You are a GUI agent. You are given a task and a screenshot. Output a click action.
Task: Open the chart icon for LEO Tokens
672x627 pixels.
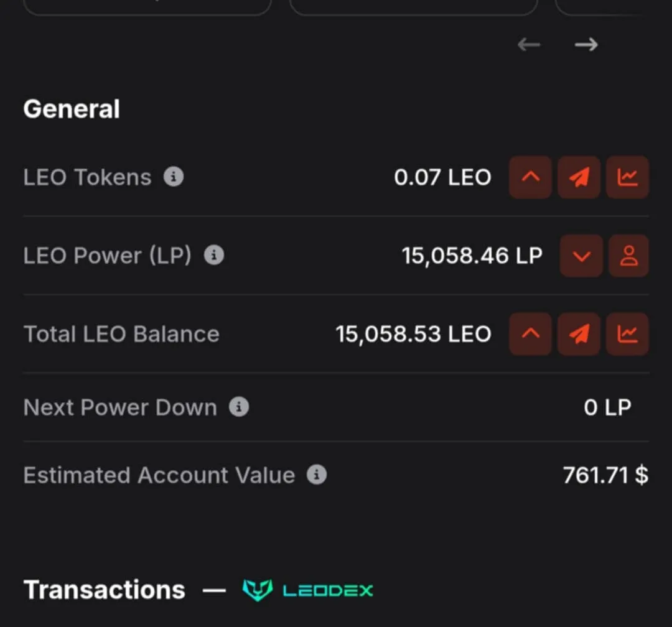[627, 177]
